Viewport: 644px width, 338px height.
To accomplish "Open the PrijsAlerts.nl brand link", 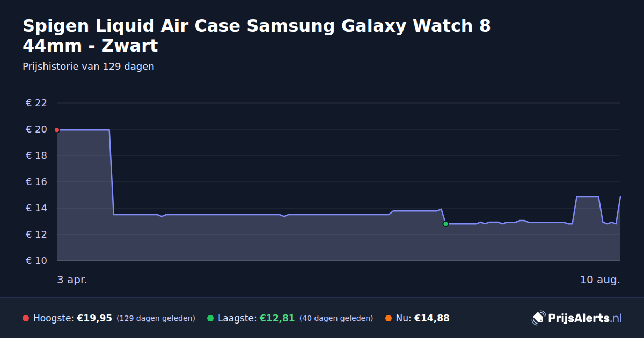I will (x=577, y=318).
